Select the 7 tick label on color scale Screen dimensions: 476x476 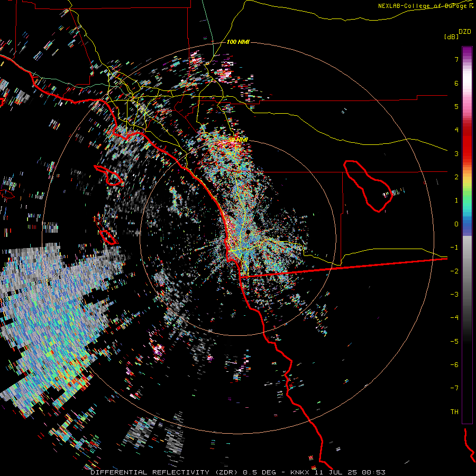(456, 59)
